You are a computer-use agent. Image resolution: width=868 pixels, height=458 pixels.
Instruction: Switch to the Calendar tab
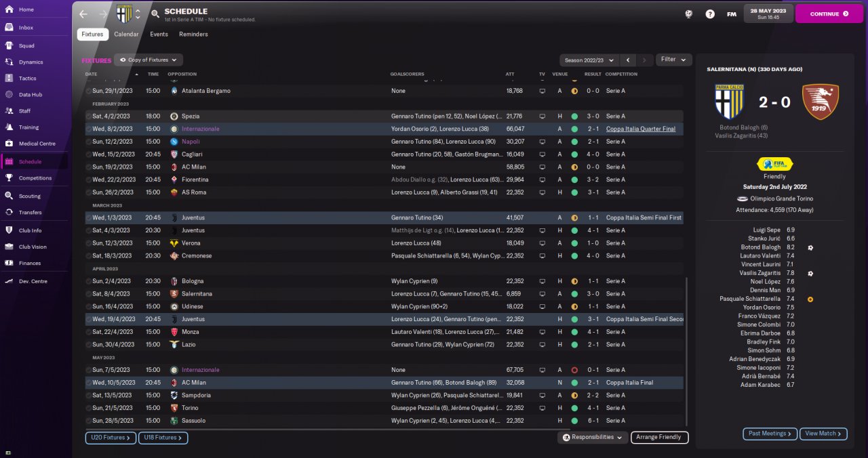(126, 34)
